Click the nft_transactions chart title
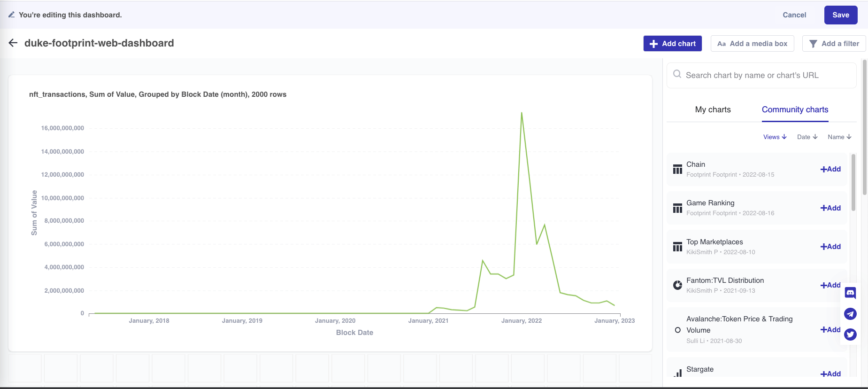 [158, 94]
